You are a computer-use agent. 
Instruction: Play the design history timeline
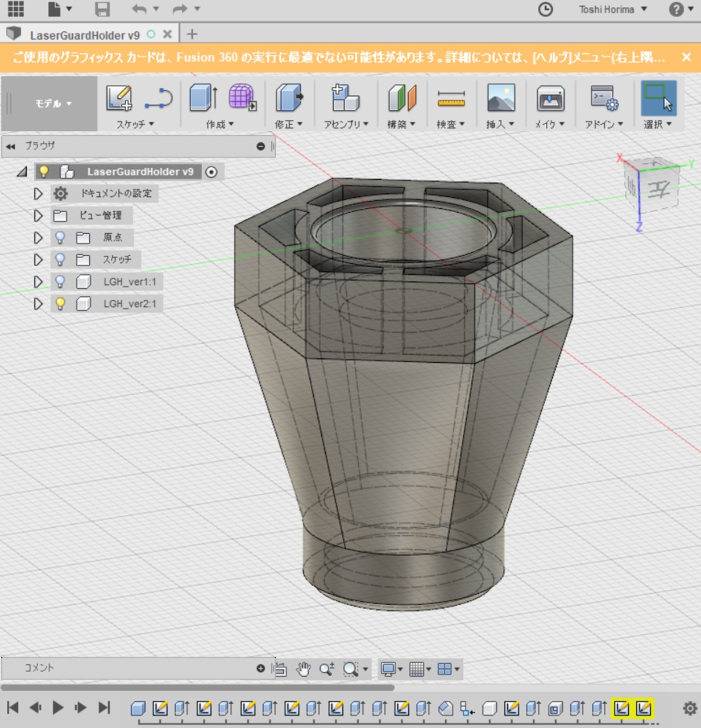(x=58, y=708)
